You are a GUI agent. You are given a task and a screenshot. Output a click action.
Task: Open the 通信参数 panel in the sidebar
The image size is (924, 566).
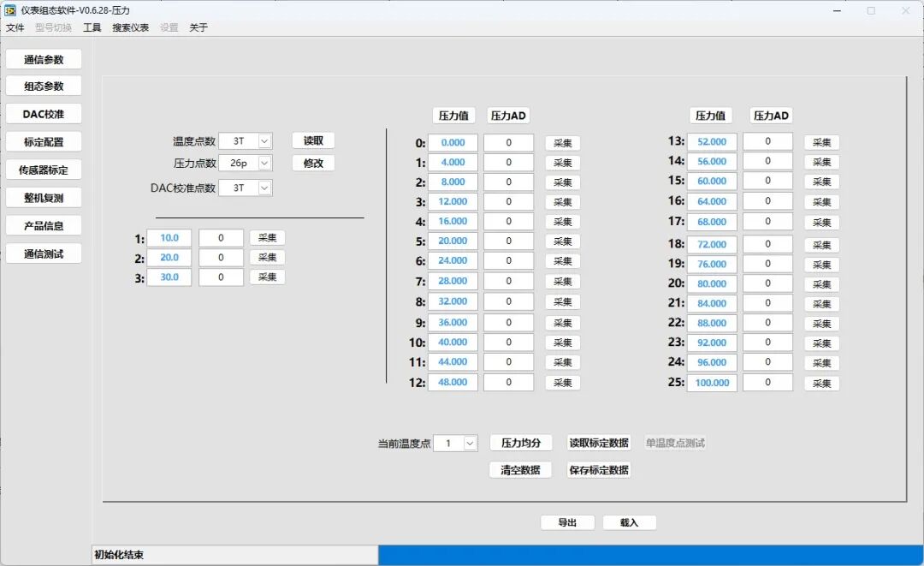pyautogui.click(x=43, y=58)
